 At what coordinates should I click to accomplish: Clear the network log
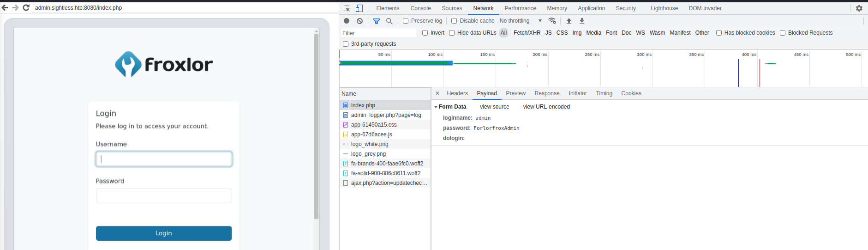359,21
